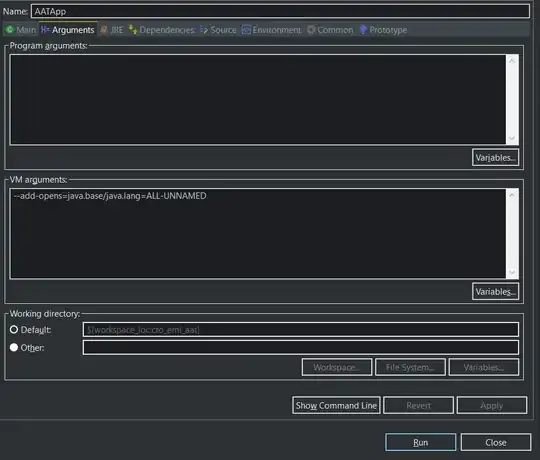This screenshot has height=460, width=540.
Task: Open the Common tab
Action: click(330, 30)
